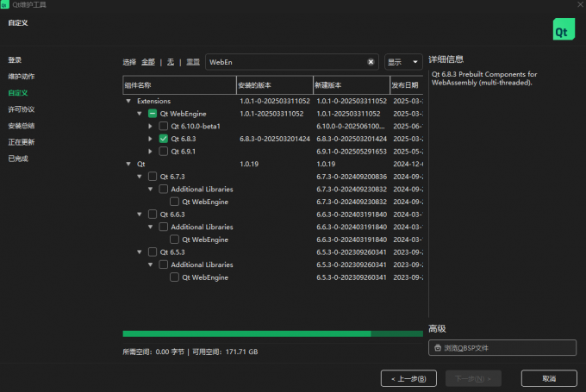Click the 2024-12 release date cell
Viewport: 586px width, 392px height.
tap(408, 164)
